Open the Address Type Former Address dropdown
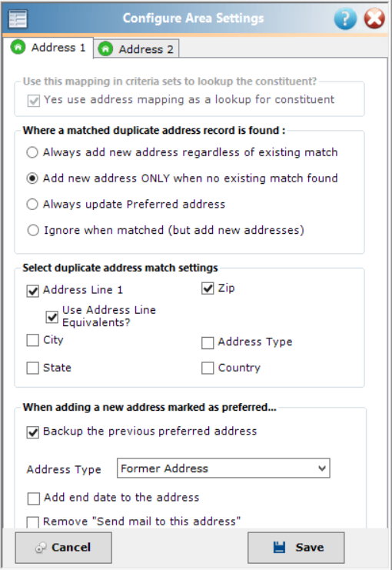Viewport: 392px width, 570px height. click(x=224, y=468)
